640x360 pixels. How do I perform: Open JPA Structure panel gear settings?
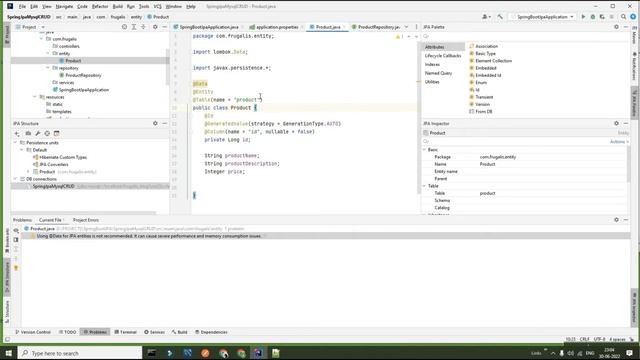point(155,123)
